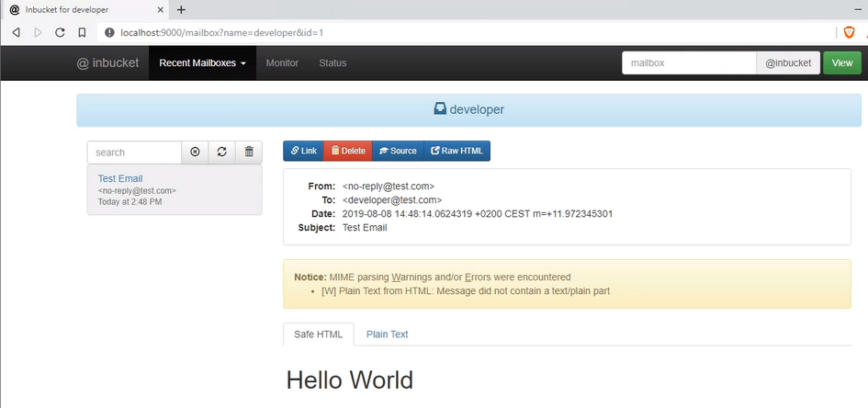868x408 pixels.
Task: Click the blue Link button
Action: pos(302,151)
